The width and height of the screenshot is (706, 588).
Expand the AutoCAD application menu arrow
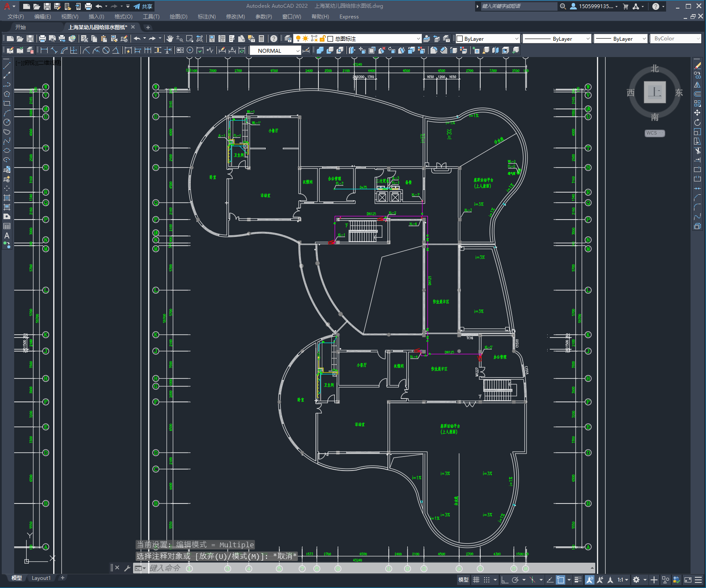point(14,6)
